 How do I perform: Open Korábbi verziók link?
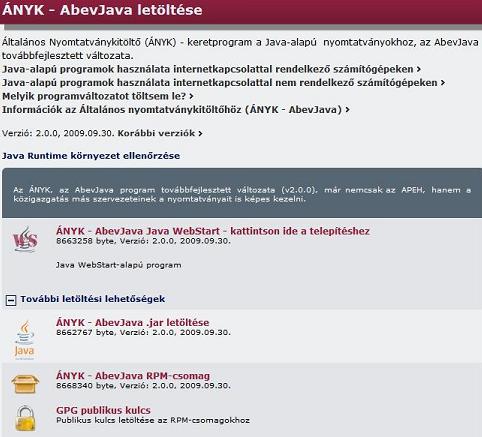coord(160,133)
